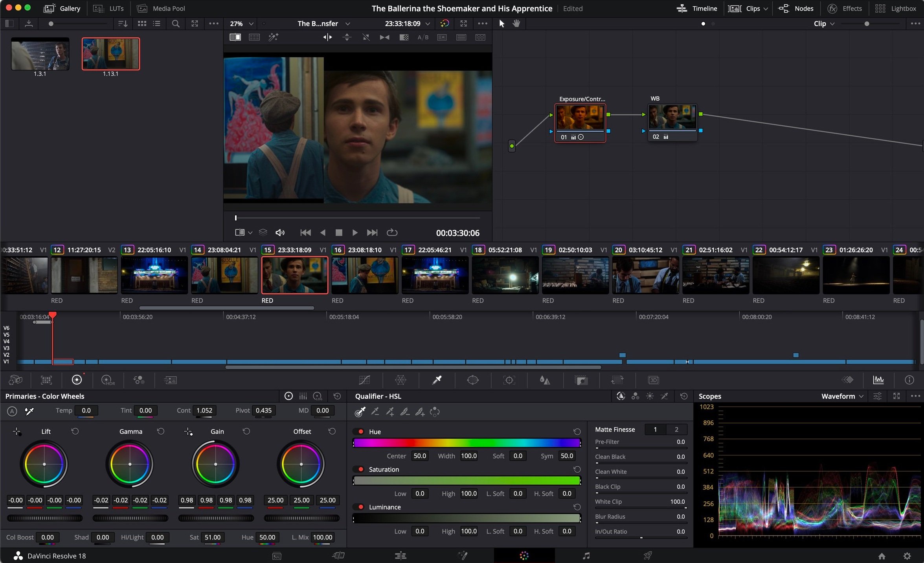Viewport: 924px width, 563px height.
Task: Open the Gallery panel
Action: pyautogui.click(x=62, y=8)
